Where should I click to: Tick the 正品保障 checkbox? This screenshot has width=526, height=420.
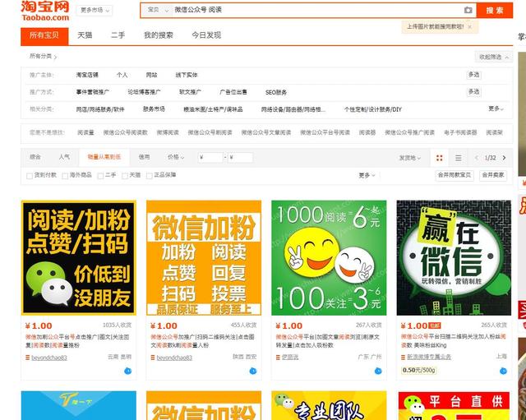coord(150,176)
